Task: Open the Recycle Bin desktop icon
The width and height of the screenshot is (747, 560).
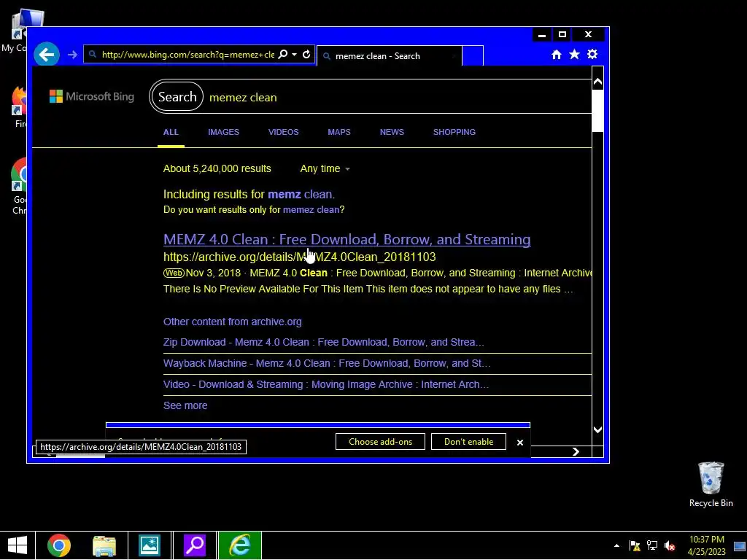Action: point(711,484)
